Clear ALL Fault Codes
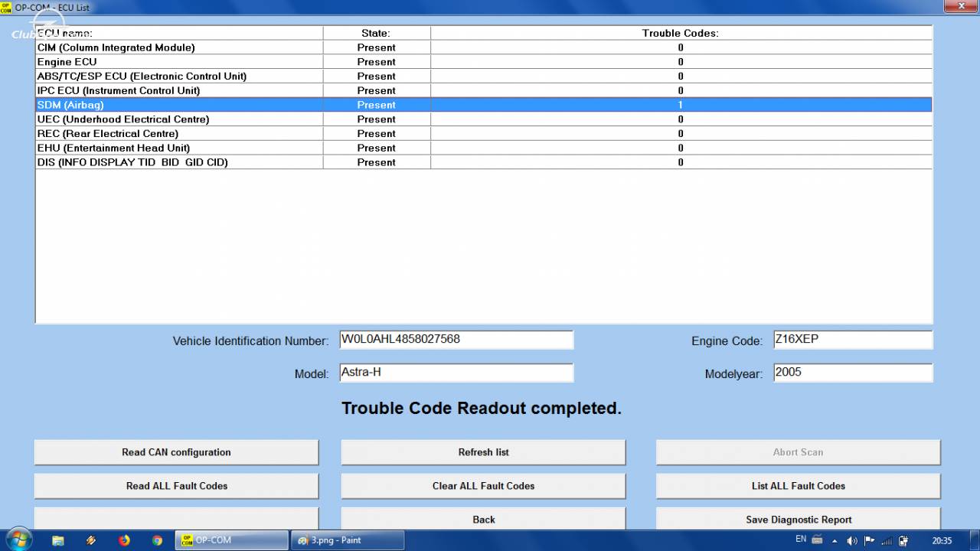This screenshot has width=980, height=551. pyautogui.click(x=483, y=486)
